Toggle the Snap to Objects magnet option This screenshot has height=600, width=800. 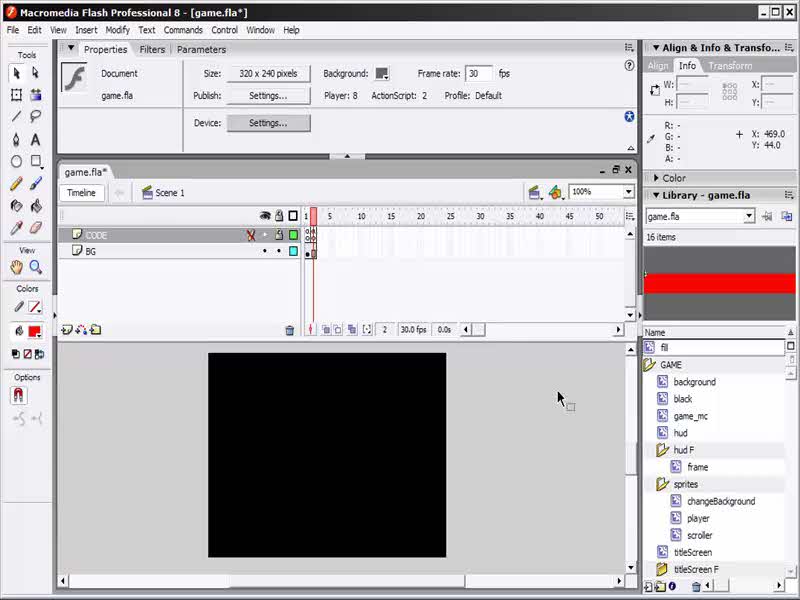17,396
